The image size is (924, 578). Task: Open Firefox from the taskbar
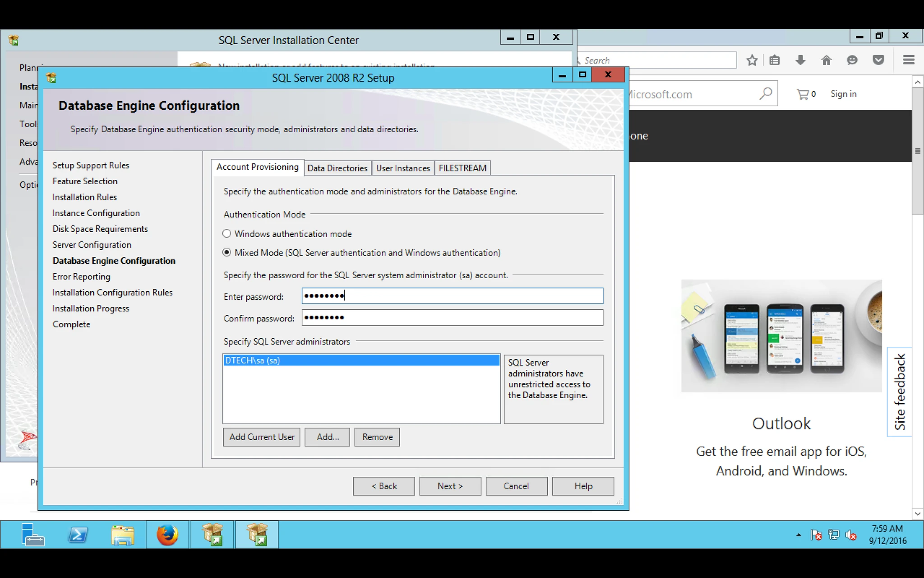click(167, 535)
